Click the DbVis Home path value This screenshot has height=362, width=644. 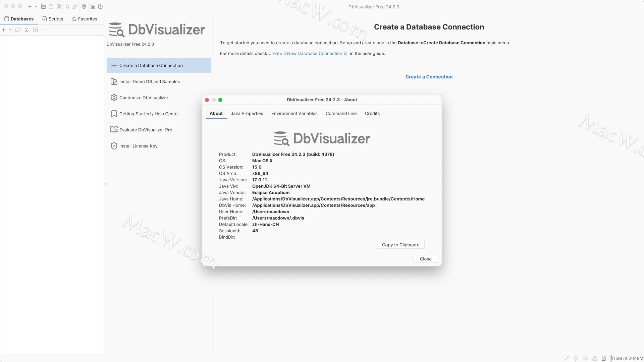coord(313,205)
